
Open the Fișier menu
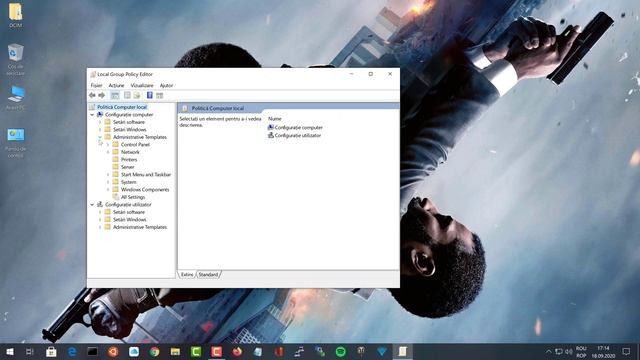click(x=96, y=85)
